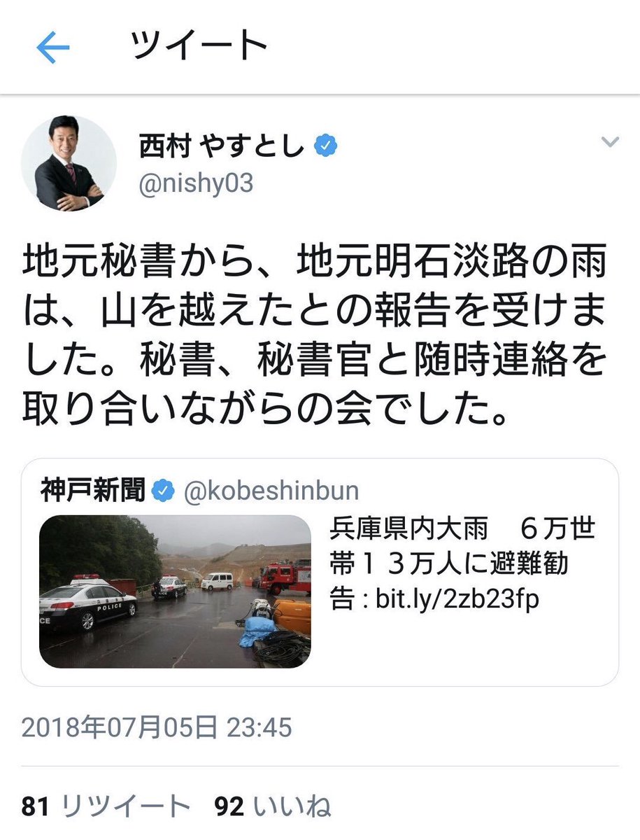The width and height of the screenshot is (640, 840).
Task: Open the @nishy03 handle
Action: click(196, 184)
